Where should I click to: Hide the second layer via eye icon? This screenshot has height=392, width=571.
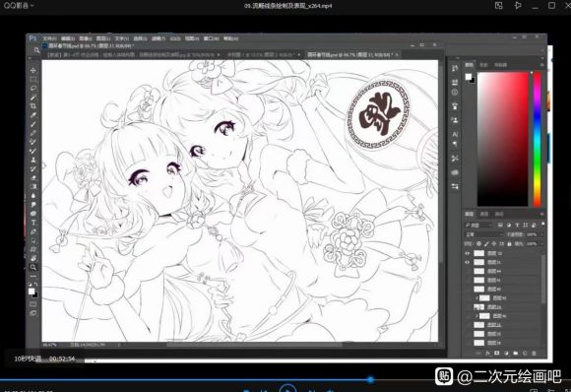click(468, 262)
